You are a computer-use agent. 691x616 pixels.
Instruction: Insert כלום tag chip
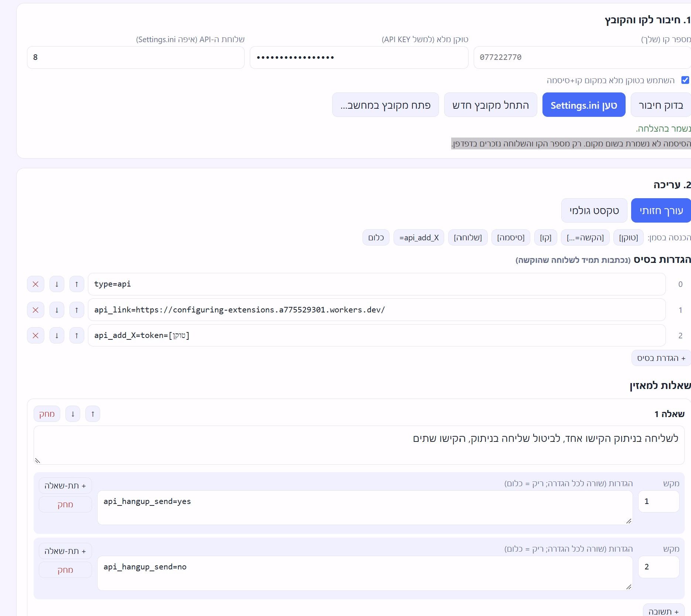pos(376,237)
